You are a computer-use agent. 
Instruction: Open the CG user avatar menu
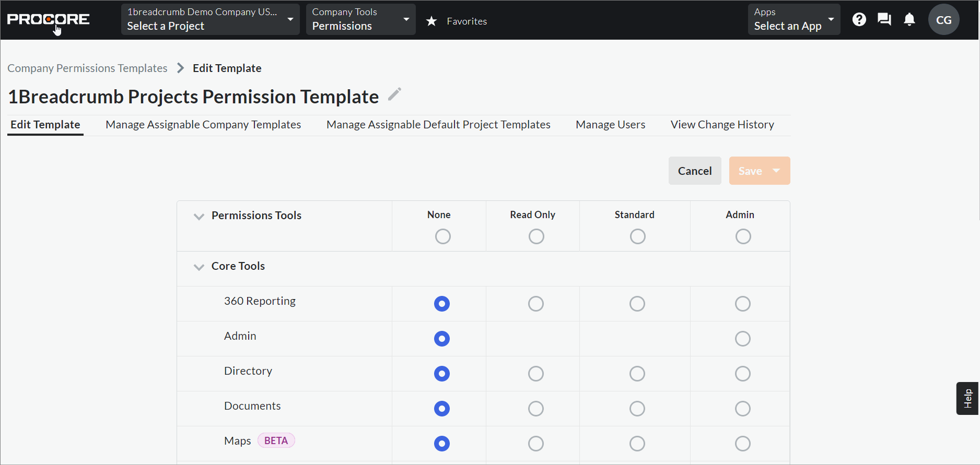(x=943, y=20)
